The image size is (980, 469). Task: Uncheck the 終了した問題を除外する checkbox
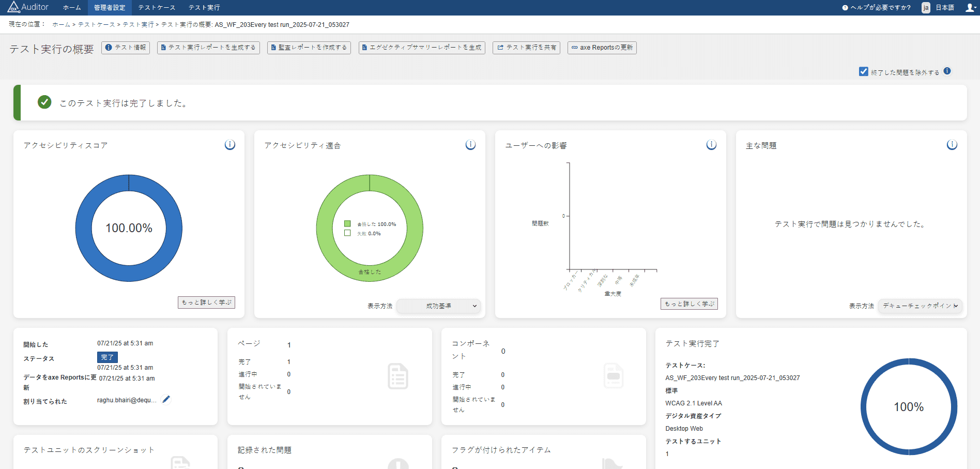click(864, 72)
